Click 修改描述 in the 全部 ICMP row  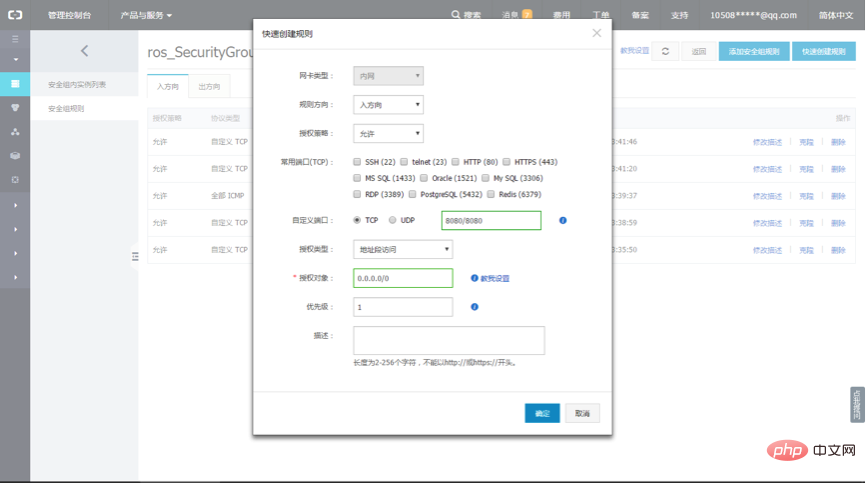coord(767,196)
